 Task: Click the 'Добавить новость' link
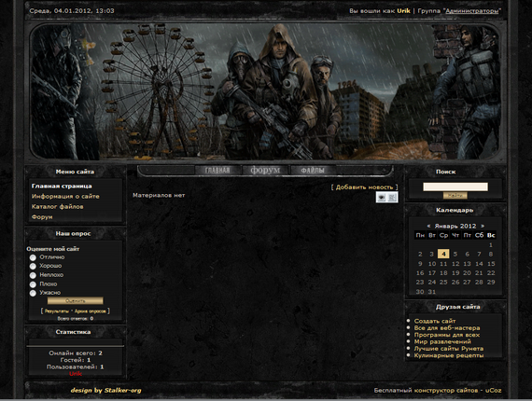click(364, 187)
